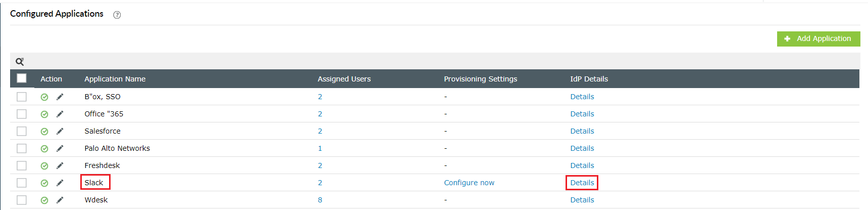Open Configure now link for Slack
Viewport: 868px width, 210px height.
pos(469,183)
